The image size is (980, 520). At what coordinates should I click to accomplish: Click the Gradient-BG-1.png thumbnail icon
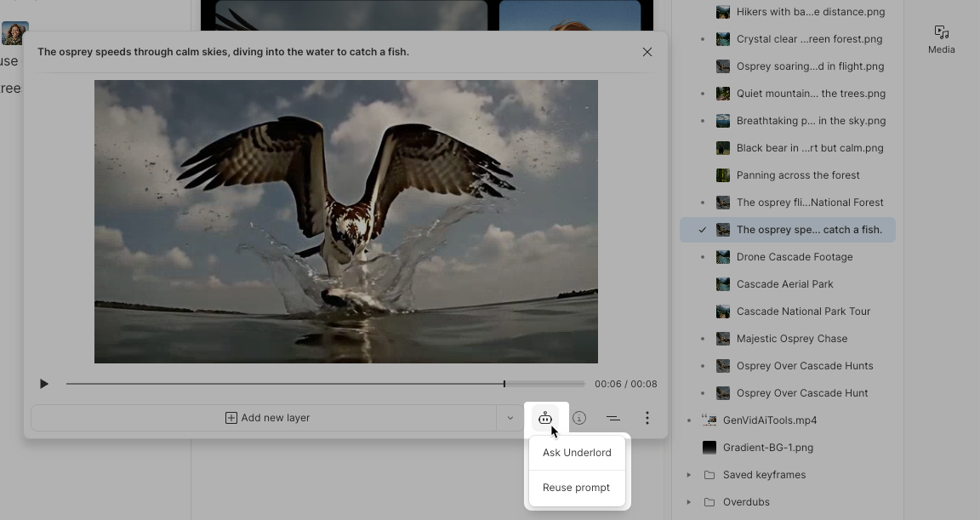709,448
